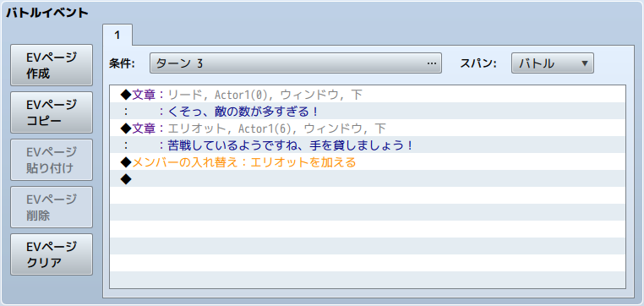Open the スパン dropdown set to バトル
This screenshot has width=644, height=306.
point(553,63)
